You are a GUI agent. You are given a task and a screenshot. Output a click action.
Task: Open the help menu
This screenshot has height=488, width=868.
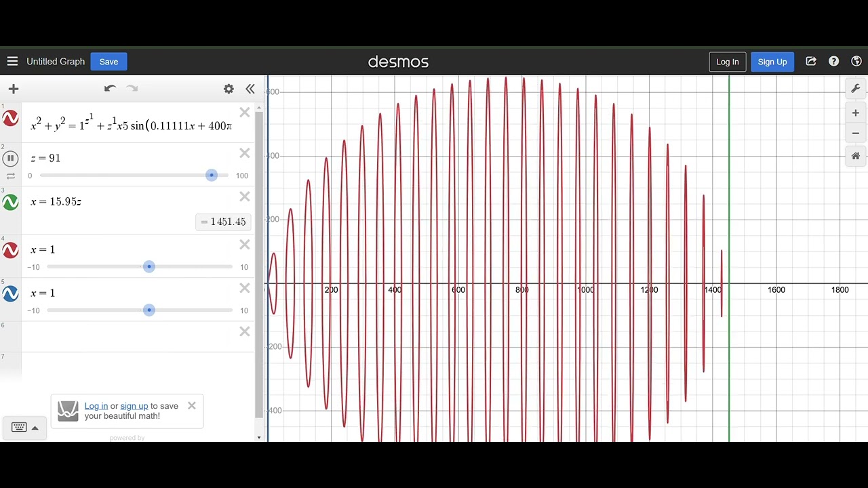pyautogui.click(x=834, y=62)
